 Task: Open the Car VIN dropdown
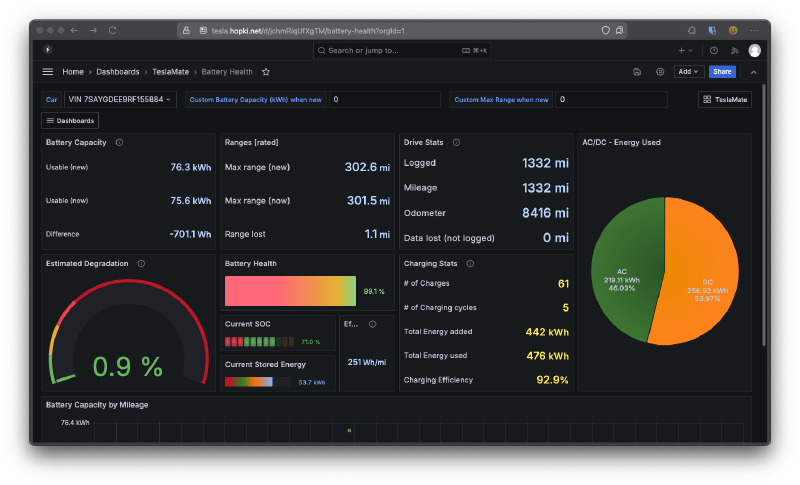pos(120,99)
